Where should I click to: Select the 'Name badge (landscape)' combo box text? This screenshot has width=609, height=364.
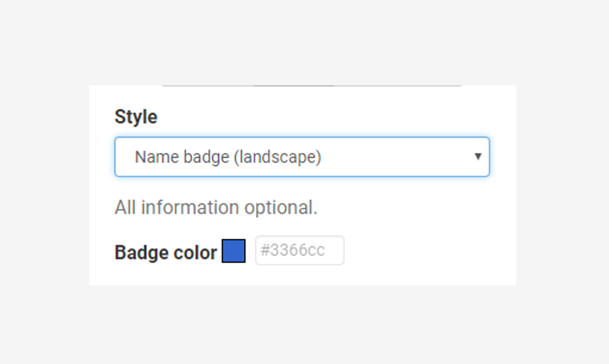coord(228,157)
